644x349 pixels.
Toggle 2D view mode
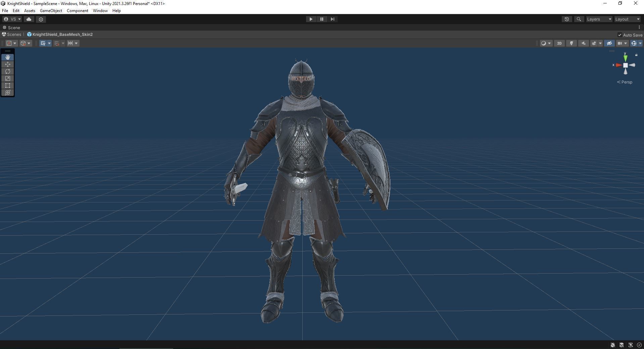pyautogui.click(x=559, y=43)
